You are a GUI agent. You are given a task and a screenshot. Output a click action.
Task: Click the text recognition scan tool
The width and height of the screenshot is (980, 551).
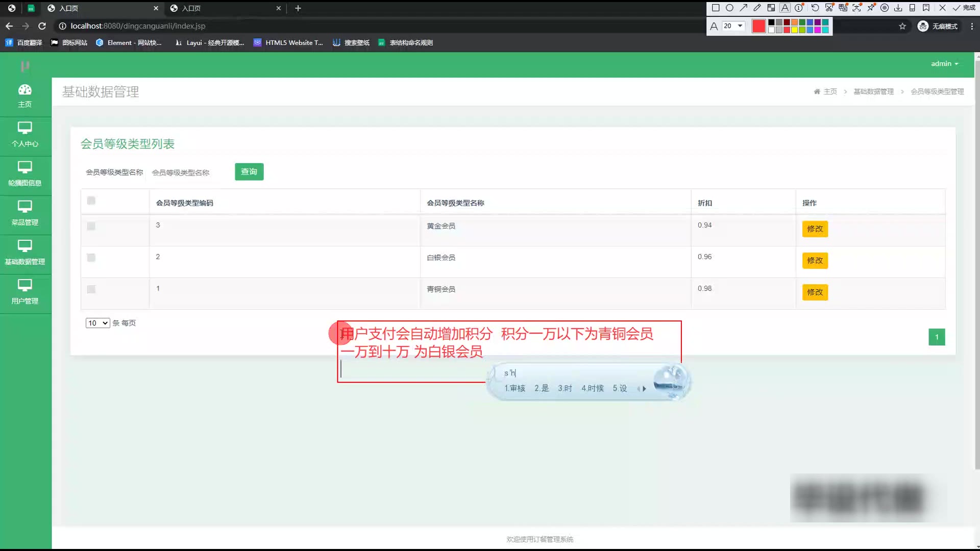pyautogui.click(x=856, y=8)
